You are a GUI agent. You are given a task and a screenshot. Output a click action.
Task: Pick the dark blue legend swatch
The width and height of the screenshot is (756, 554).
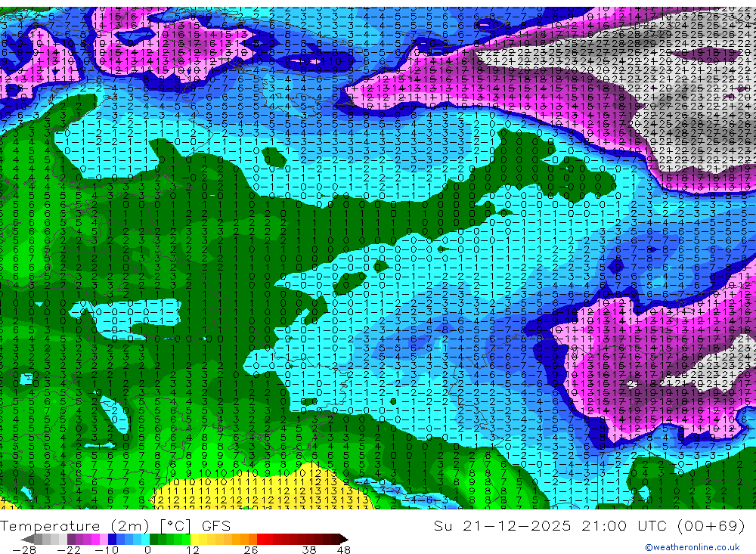pyautogui.click(x=112, y=539)
